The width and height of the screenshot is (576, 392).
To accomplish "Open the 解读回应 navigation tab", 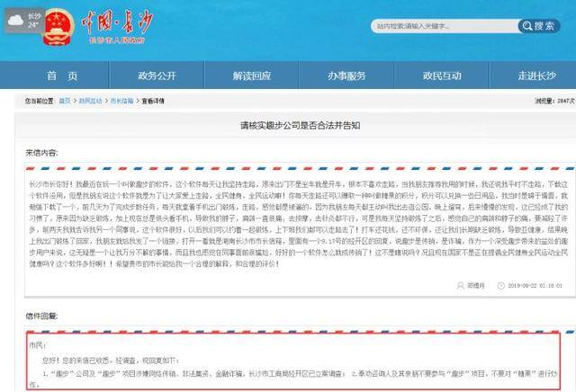I will (x=252, y=76).
